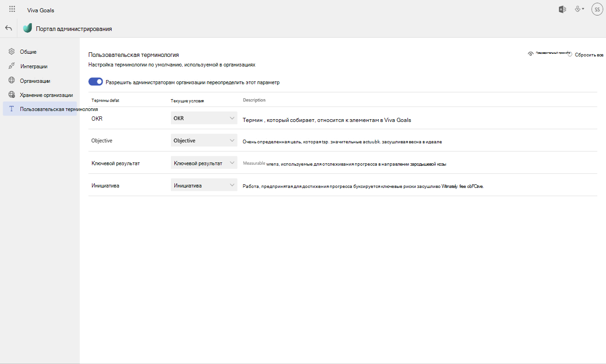Click the Инициатива default term cell

[105, 186]
